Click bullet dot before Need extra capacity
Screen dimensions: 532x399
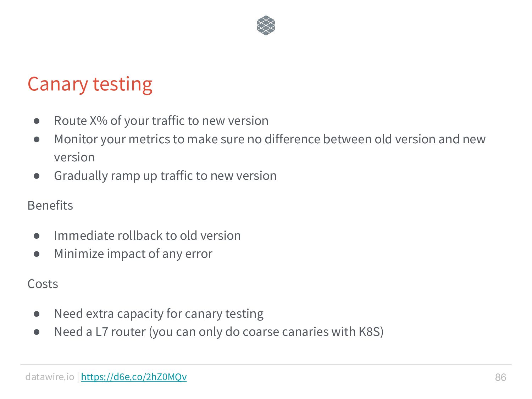(x=37, y=314)
